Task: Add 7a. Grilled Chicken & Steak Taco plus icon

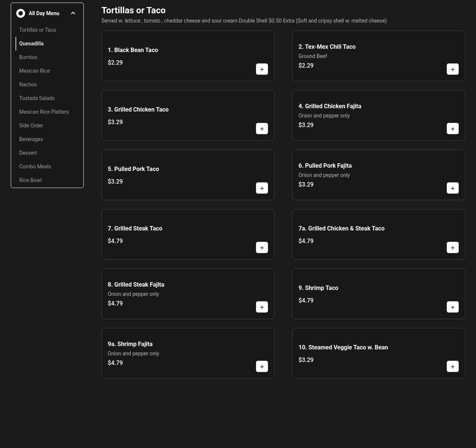Action: (x=453, y=247)
